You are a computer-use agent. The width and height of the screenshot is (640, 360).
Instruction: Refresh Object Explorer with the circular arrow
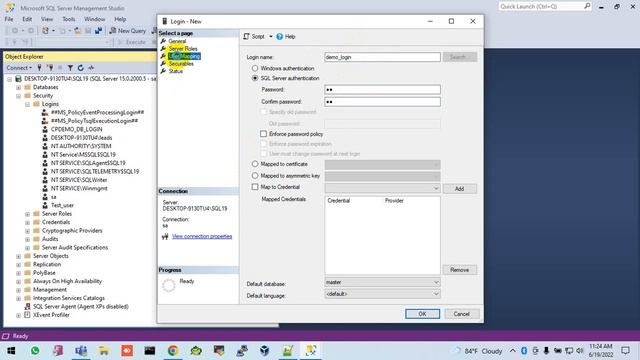[80, 68]
